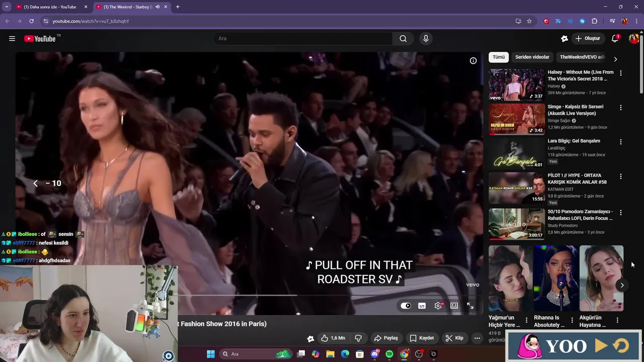Screen dimensions: 644x362
Task: Open the YouTube hamburger guide menu
Action: click(12, 39)
